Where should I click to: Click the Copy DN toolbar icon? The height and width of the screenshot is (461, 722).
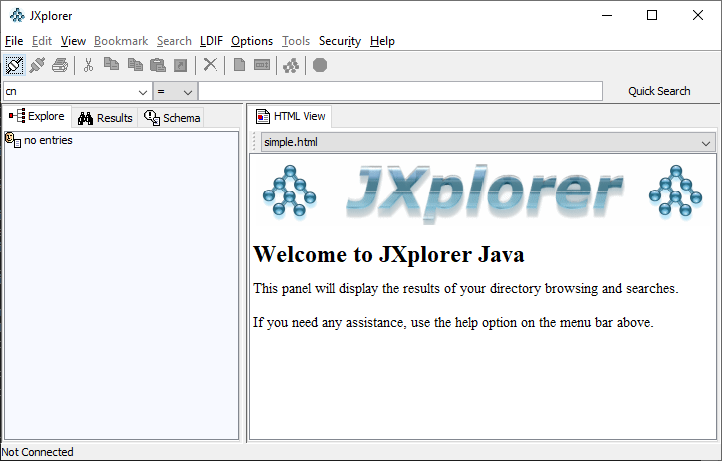pos(135,65)
